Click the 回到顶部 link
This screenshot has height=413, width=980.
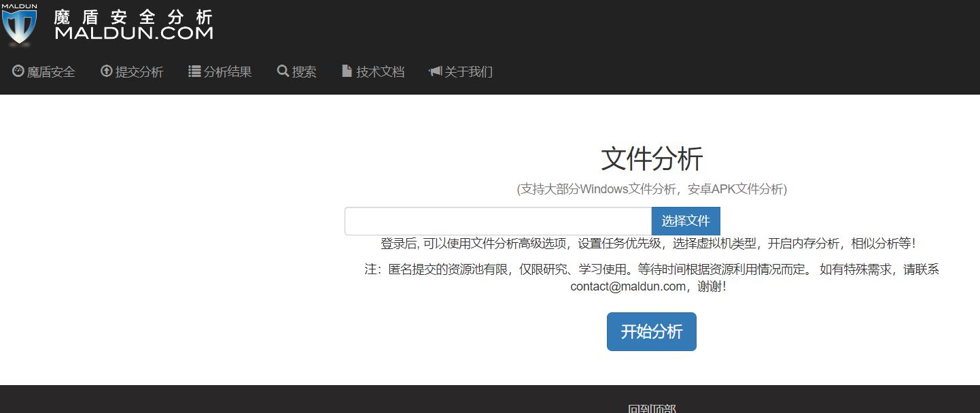(x=650, y=408)
